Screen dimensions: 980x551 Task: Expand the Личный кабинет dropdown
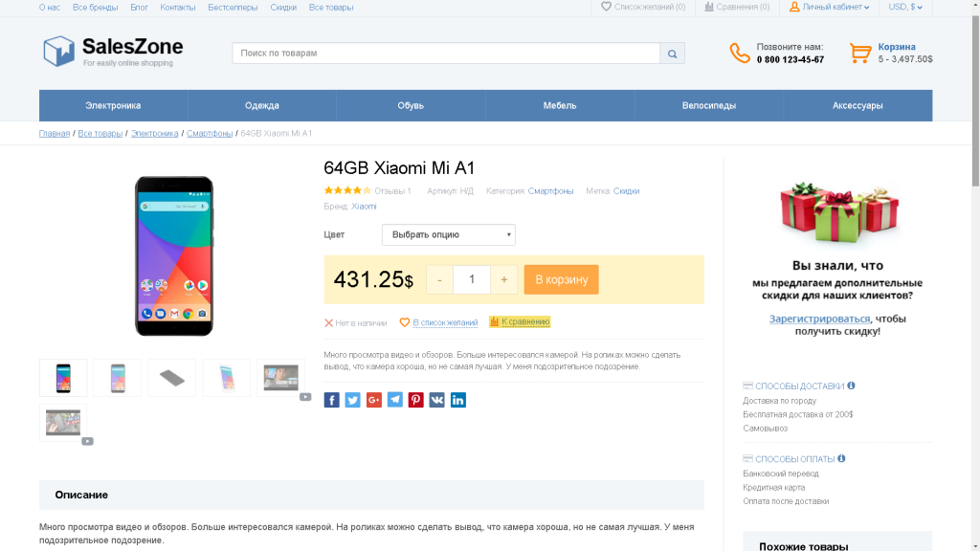[x=835, y=7]
